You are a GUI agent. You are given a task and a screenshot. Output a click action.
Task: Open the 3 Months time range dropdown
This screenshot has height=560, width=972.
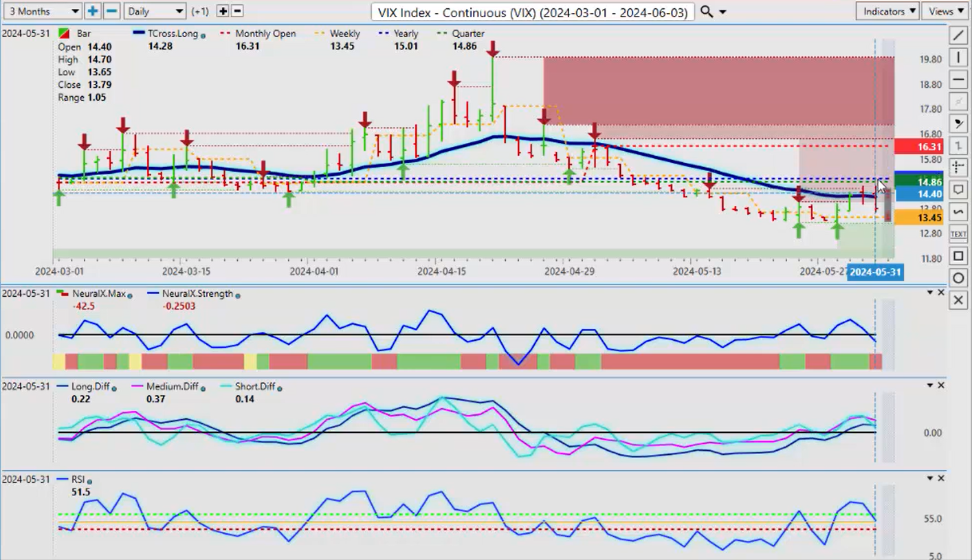tap(41, 11)
